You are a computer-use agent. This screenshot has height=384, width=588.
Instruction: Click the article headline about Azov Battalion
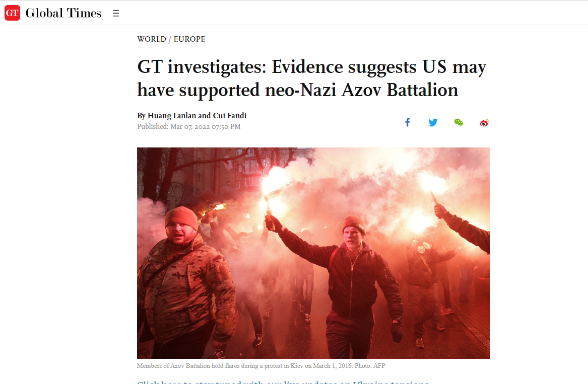click(311, 79)
